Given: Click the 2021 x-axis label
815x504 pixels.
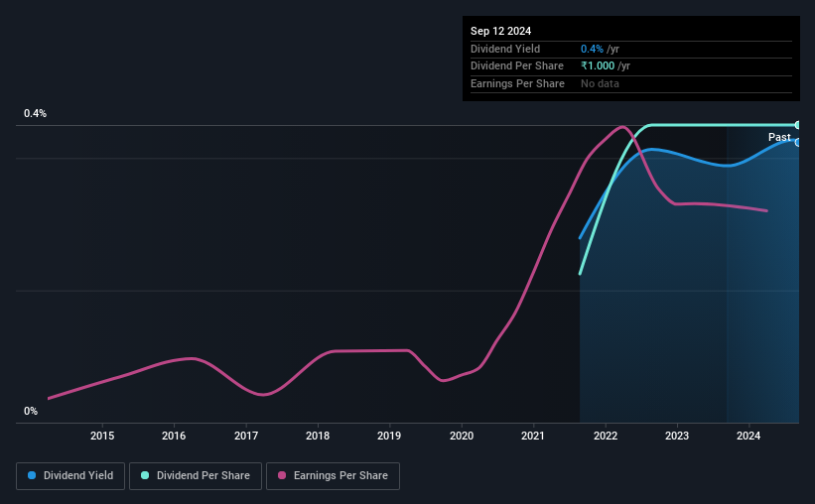Looking at the screenshot, I should [533, 436].
